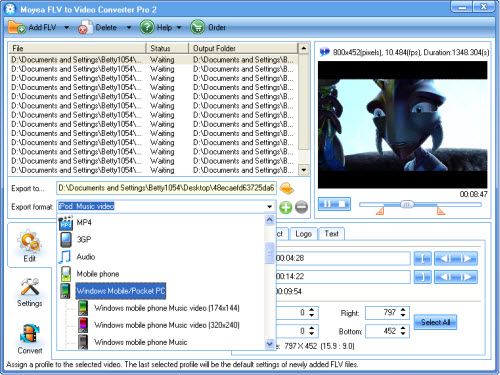Viewport: 500px width, 375px height.
Task: Click the Help question mark icon
Action: tap(147, 27)
